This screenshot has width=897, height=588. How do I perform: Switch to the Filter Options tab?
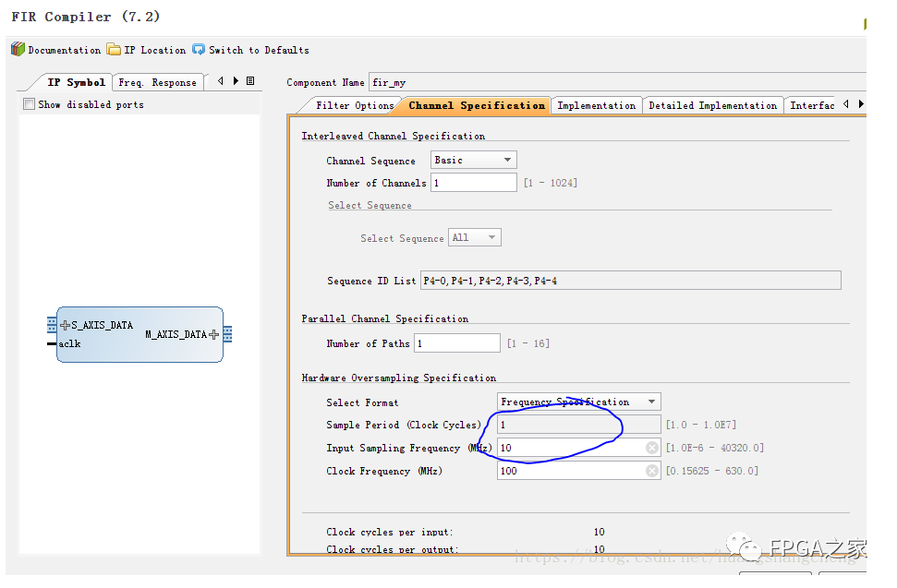[354, 105]
